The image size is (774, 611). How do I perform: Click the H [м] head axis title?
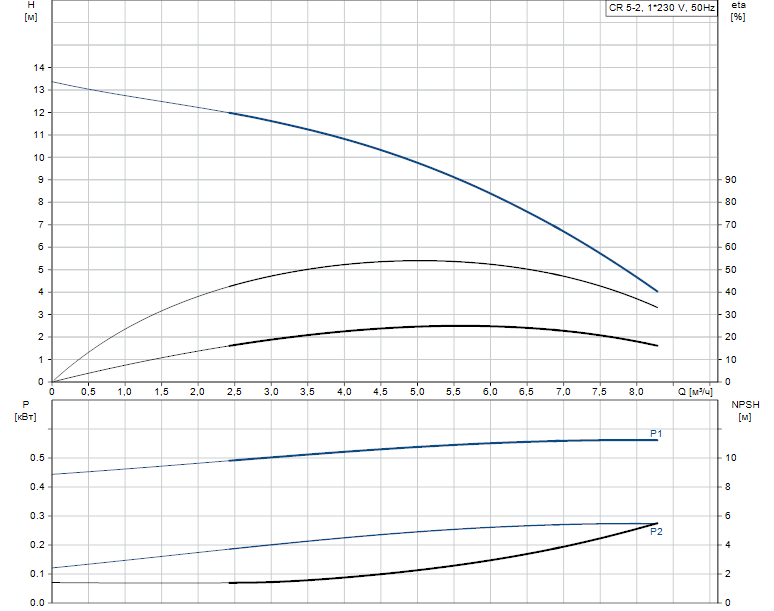(31, 11)
